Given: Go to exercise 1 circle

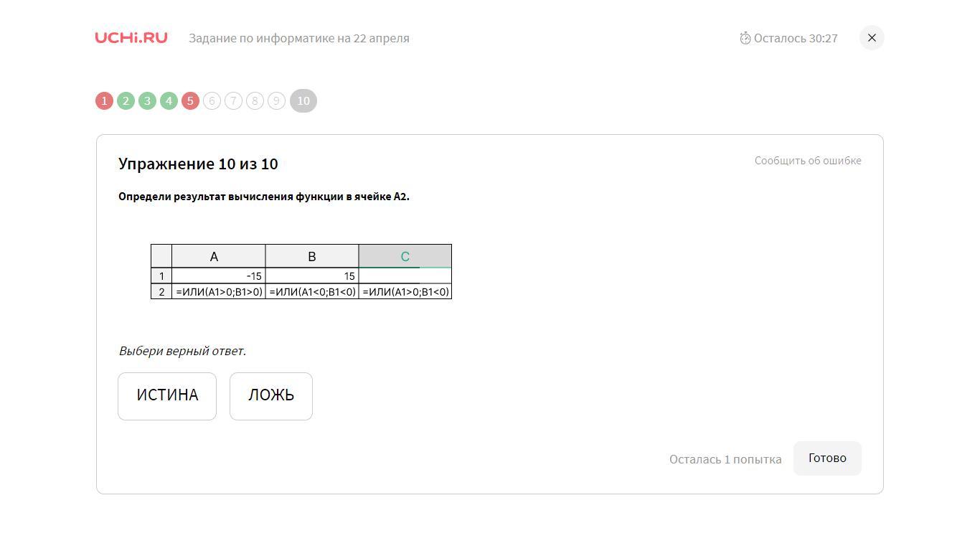Looking at the screenshot, I should click(104, 101).
